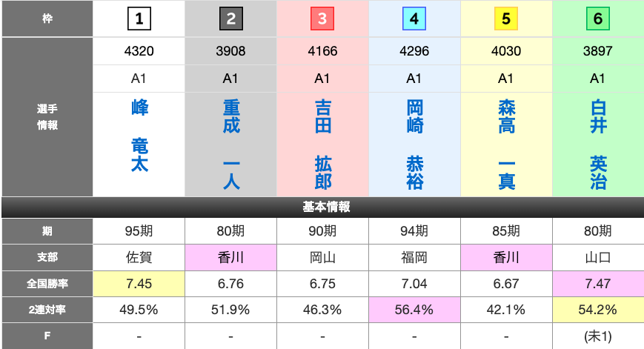Select the red lane 3 number badge
Image resolution: width=644 pixels, height=349 pixels.
(322, 19)
